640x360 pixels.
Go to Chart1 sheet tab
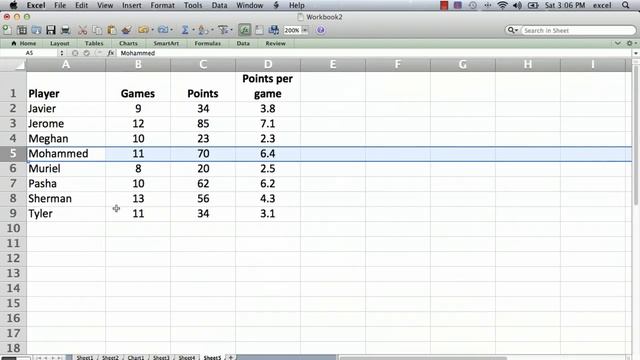(136, 357)
